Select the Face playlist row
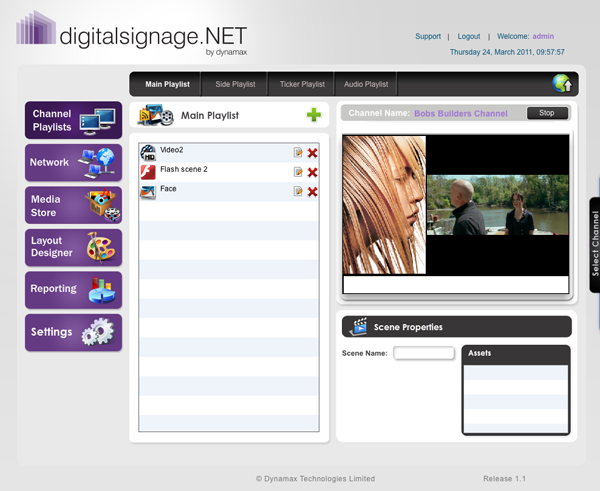This screenshot has width=600, height=491. pos(229,192)
